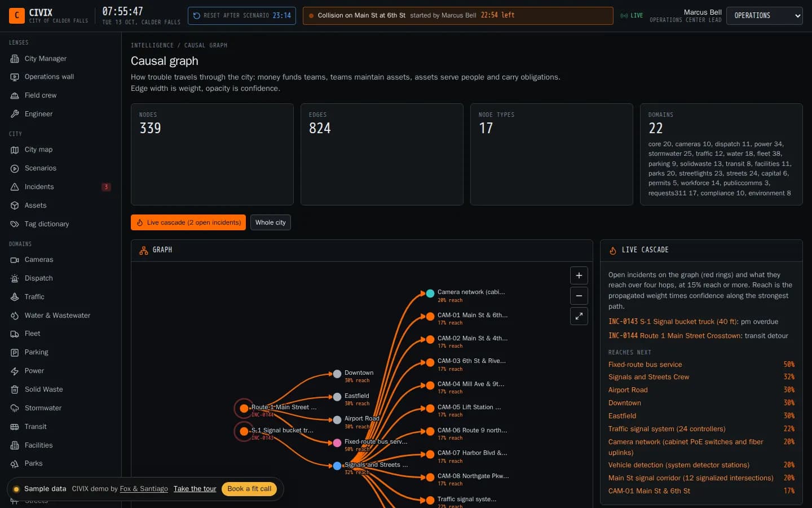Open the Tag dictionary

(60, 224)
